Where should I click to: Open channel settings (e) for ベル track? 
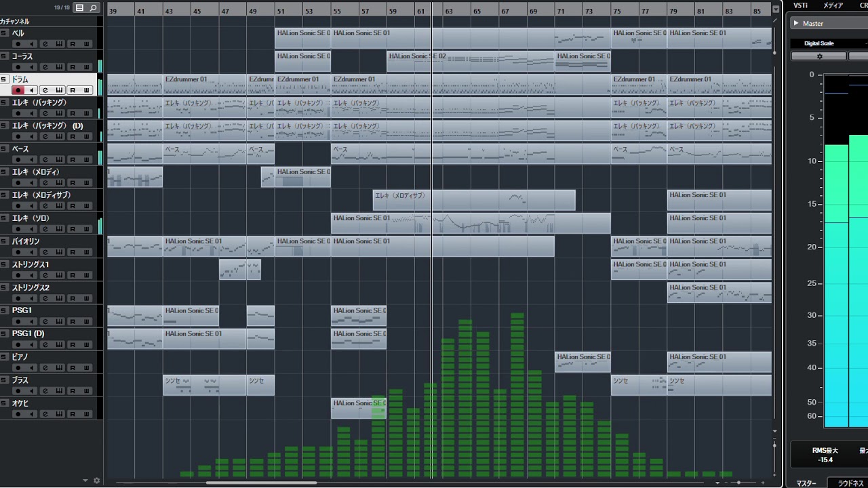46,43
